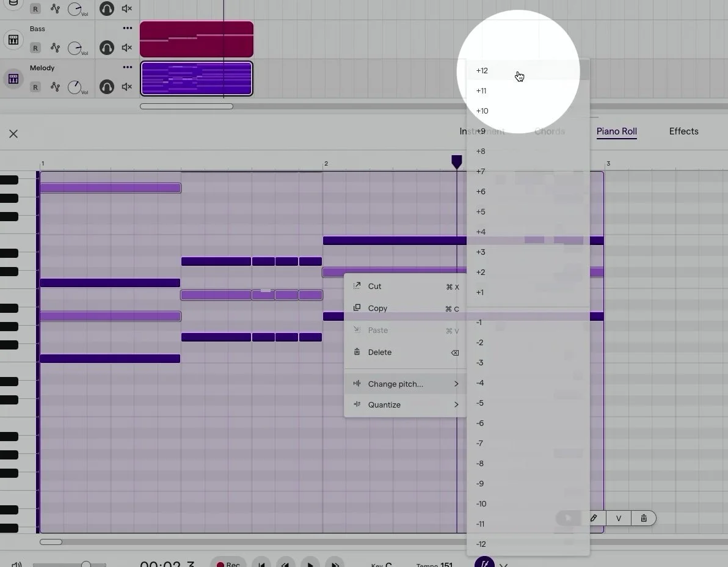728x567 pixels.
Task: Open the Melody track more options menu
Action: pos(128,67)
